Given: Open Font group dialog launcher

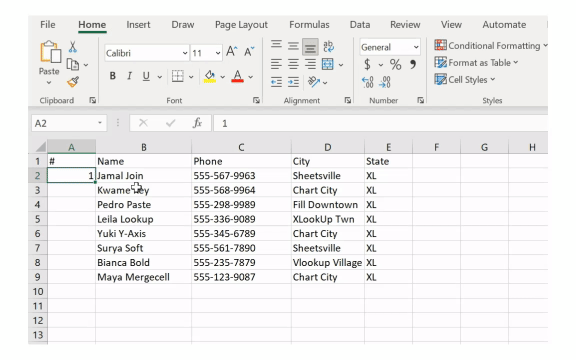Looking at the screenshot, I should 256,100.
